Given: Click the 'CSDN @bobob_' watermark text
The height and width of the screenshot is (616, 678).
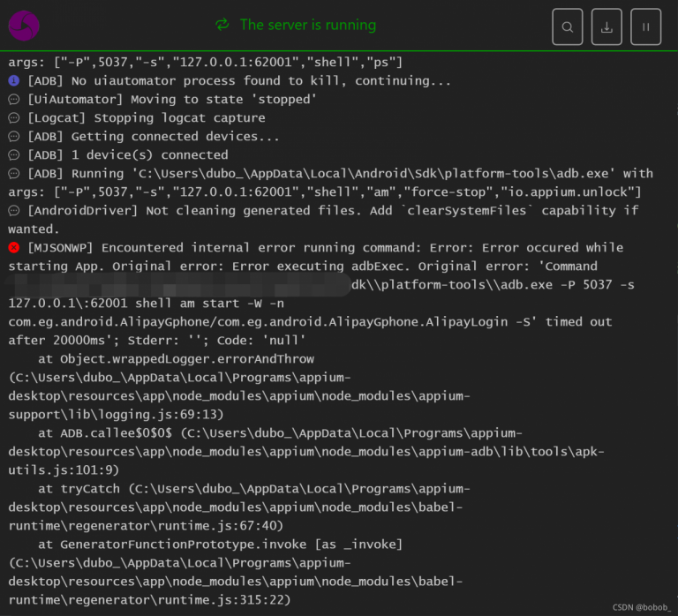Looking at the screenshot, I should tap(641, 607).
